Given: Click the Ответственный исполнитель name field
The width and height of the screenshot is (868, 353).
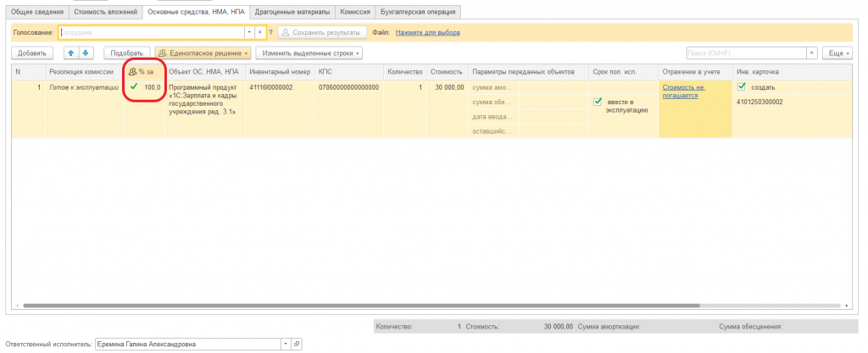Looking at the screenshot, I should coord(187,345).
